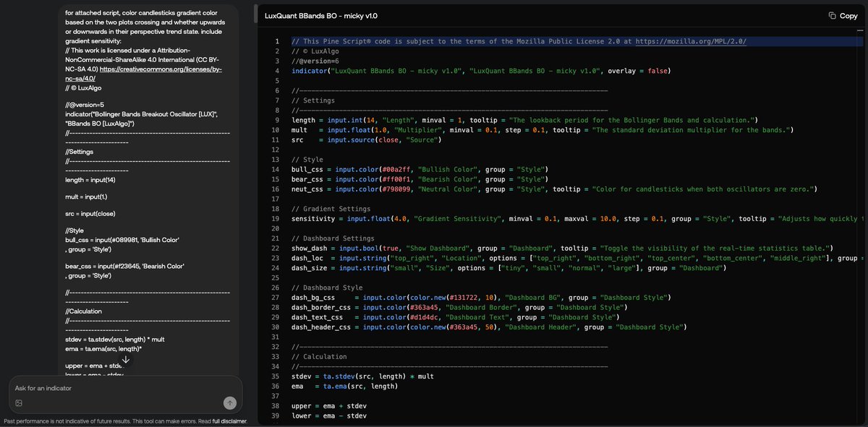868x427 pixels.
Task: Click line number 19 in the gutter
Action: [x=275, y=219]
